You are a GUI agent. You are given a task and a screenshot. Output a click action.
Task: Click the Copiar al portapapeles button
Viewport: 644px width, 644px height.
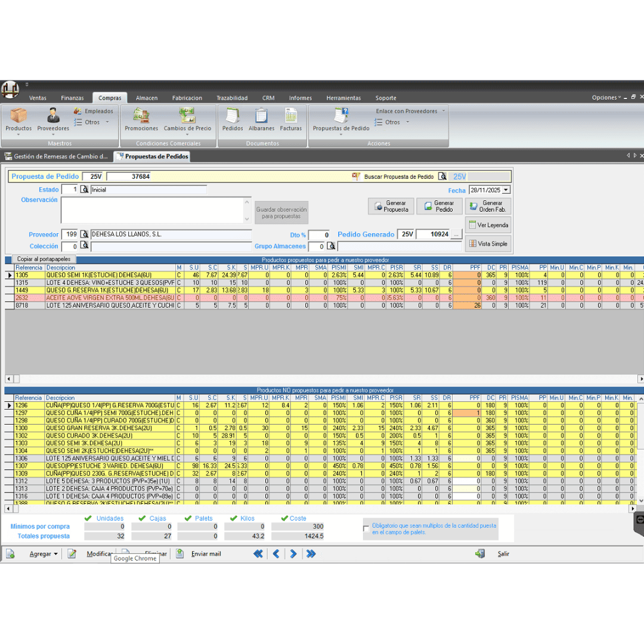pos(44,259)
